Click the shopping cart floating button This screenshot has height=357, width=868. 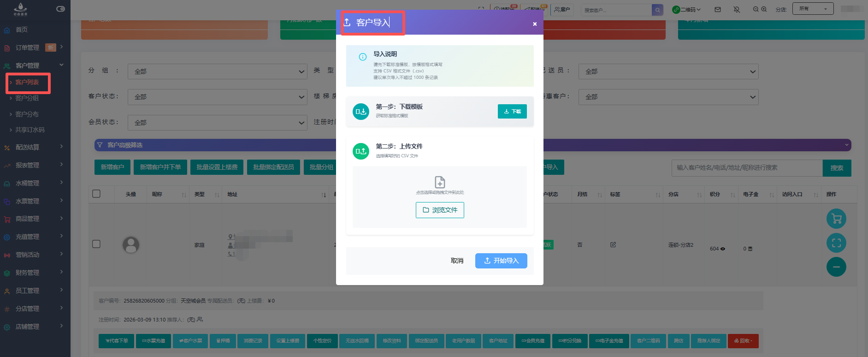836,219
